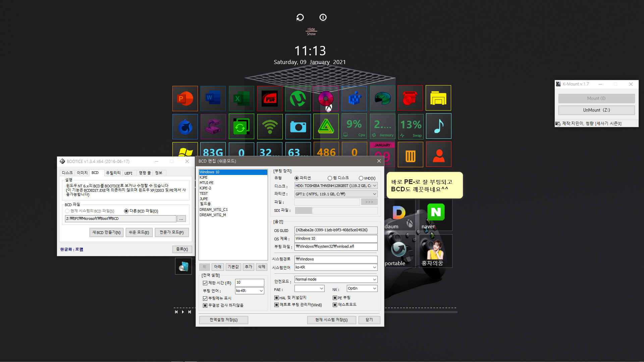Viewport: 644px width, 362px height.
Task: Expand the NX OptIn dropdown
Action: tap(374, 288)
